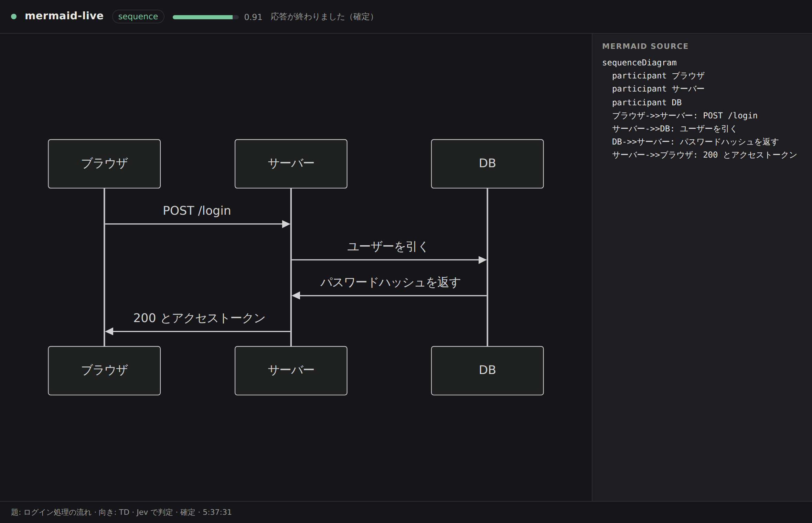Click the 200 とアクセストークン message label in diagram

[x=199, y=318]
